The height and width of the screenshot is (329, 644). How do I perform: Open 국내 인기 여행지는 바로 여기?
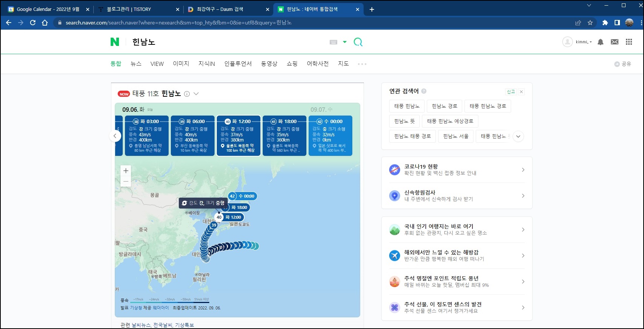click(457, 230)
